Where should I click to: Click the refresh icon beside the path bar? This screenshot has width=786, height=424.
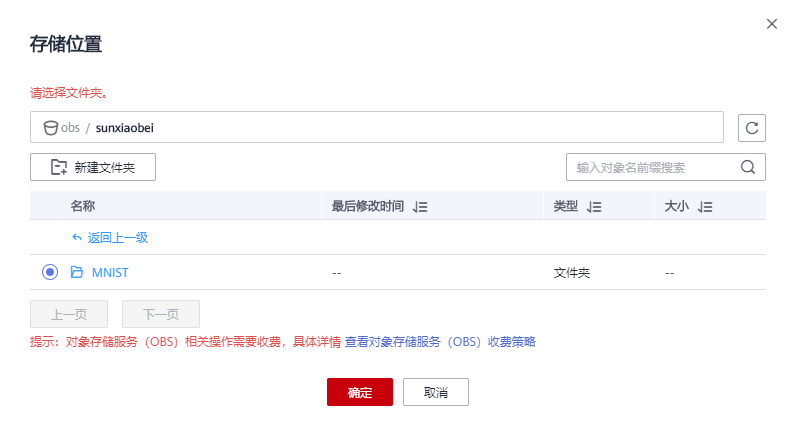751,128
